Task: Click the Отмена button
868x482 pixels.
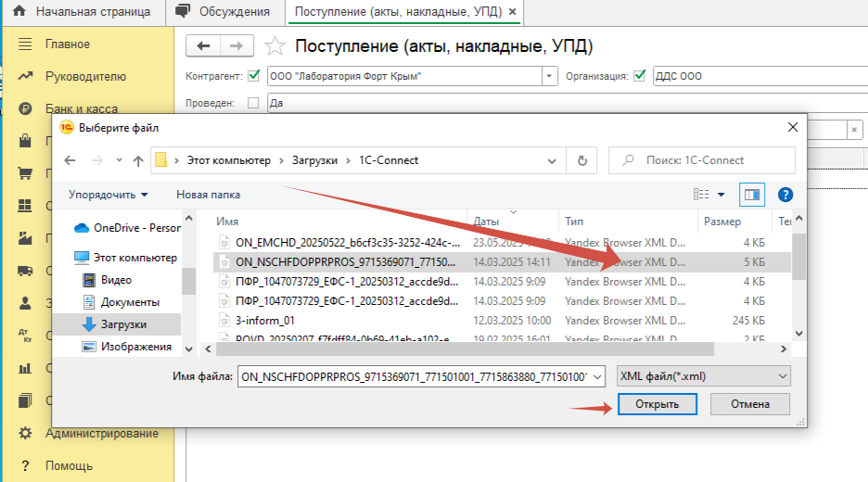Action: click(749, 404)
